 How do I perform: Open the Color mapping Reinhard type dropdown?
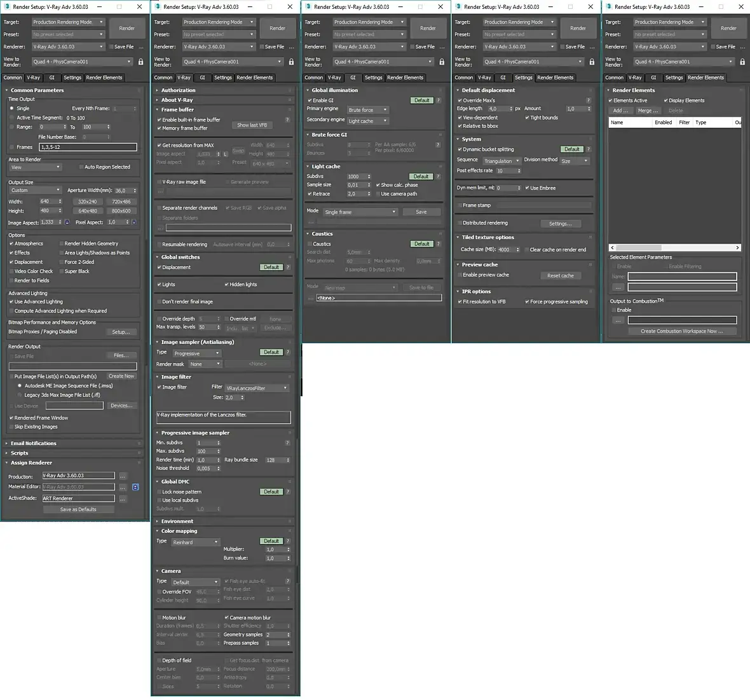point(195,542)
